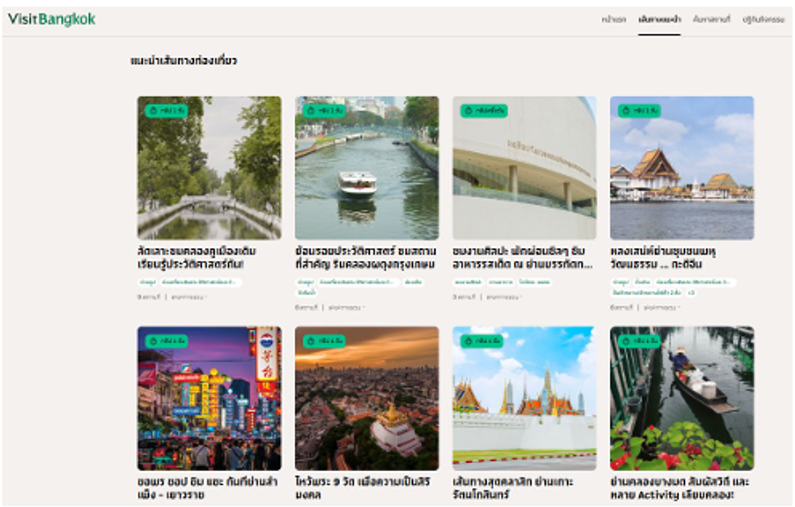The height and width of the screenshot is (507, 795).
Task: Click the VisitBangkok logo
Action: click(51, 19)
